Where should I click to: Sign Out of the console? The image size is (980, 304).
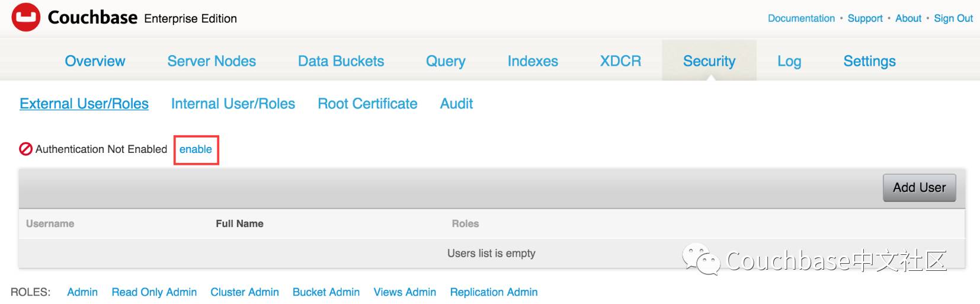tap(953, 18)
